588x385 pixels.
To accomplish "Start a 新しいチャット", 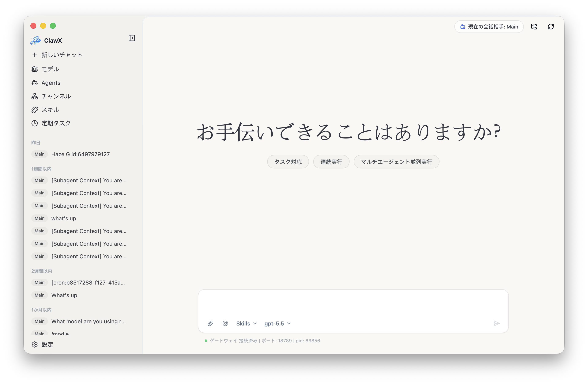I will click(83, 55).
